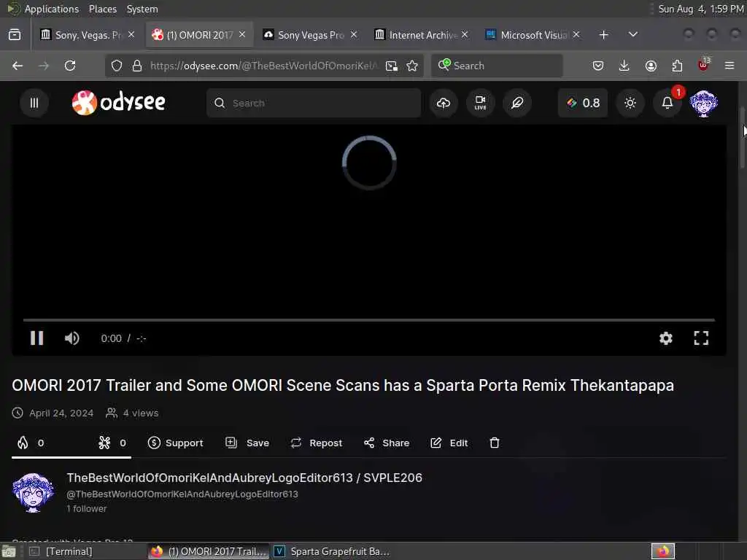Open video player settings gear
The height and width of the screenshot is (560, 747).
[665, 338]
